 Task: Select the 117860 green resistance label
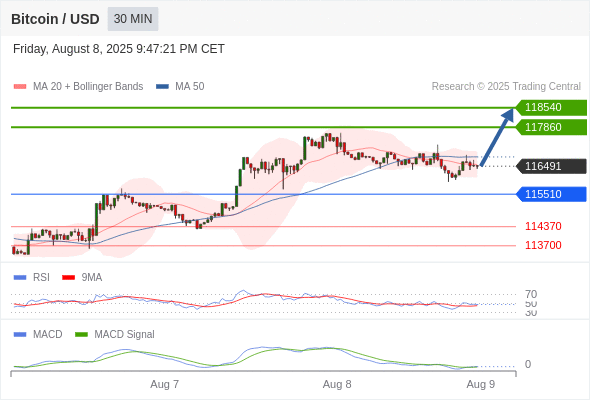(x=551, y=127)
